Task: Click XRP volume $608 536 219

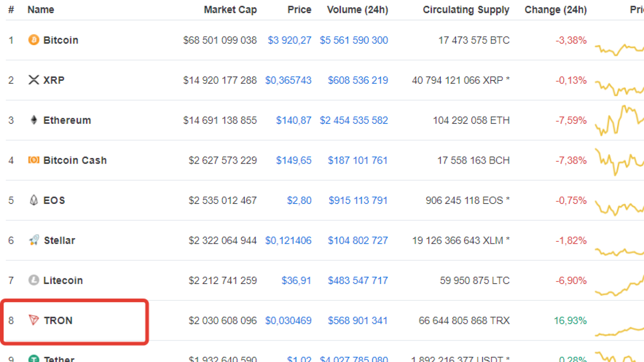Action: tap(358, 80)
